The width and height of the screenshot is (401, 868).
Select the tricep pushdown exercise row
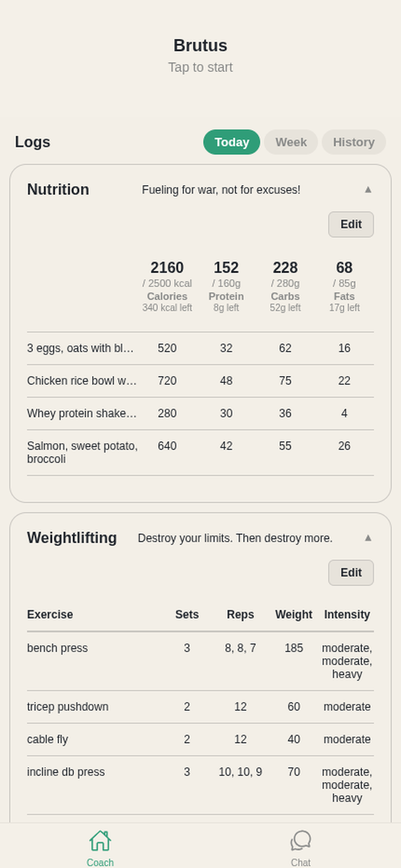coord(200,707)
